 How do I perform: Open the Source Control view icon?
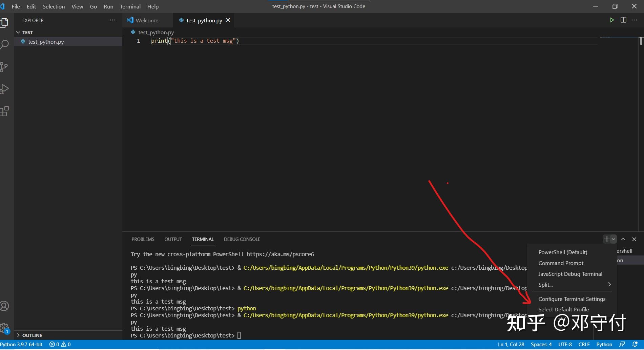(x=4, y=67)
